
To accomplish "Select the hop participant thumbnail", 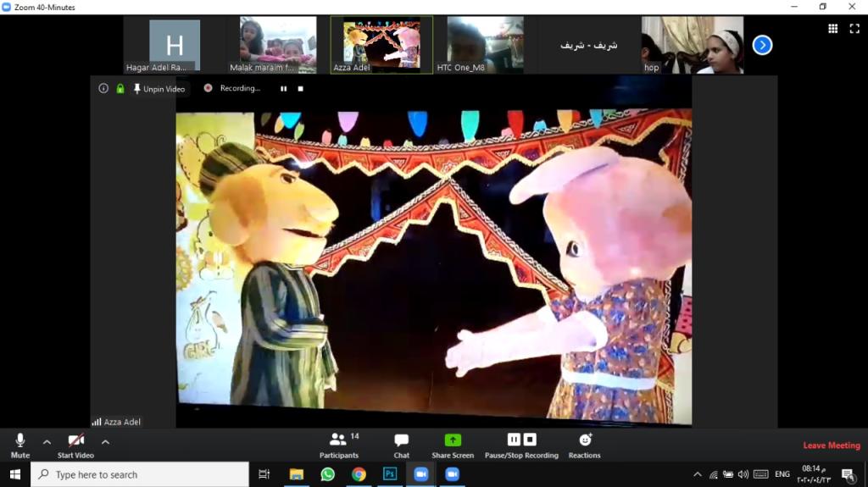I will coord(693,46).
